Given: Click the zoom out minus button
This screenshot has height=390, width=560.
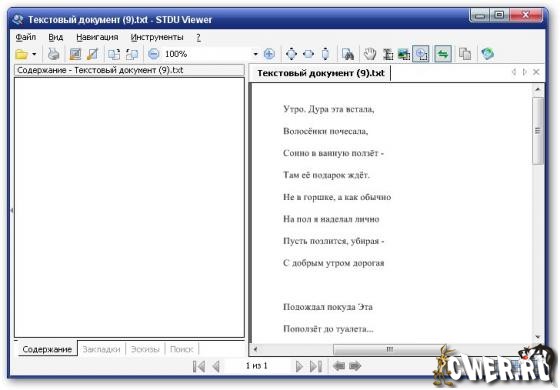Looking at the screenshot, I should point(154,54).
